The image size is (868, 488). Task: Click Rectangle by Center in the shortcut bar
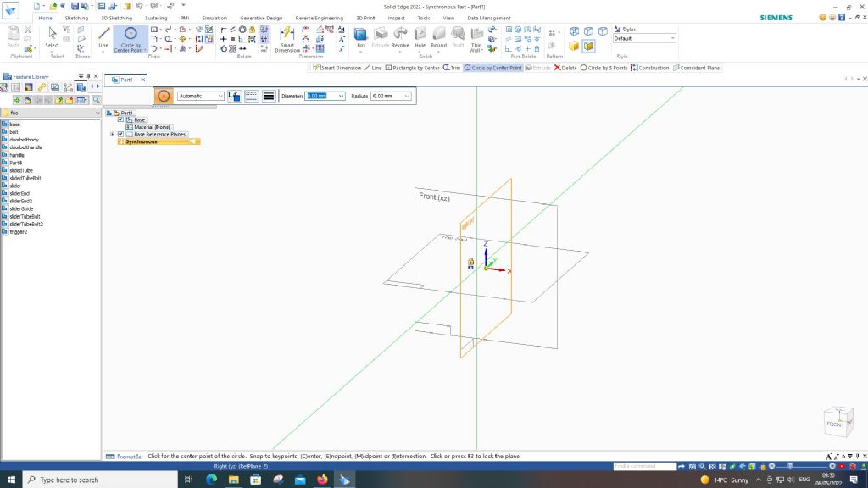click(x=413, y=68)
